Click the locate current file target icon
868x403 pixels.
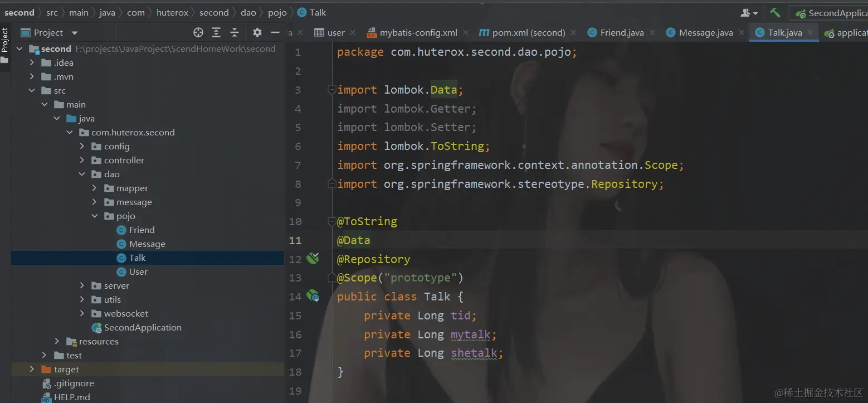click(x=198, y=32)
